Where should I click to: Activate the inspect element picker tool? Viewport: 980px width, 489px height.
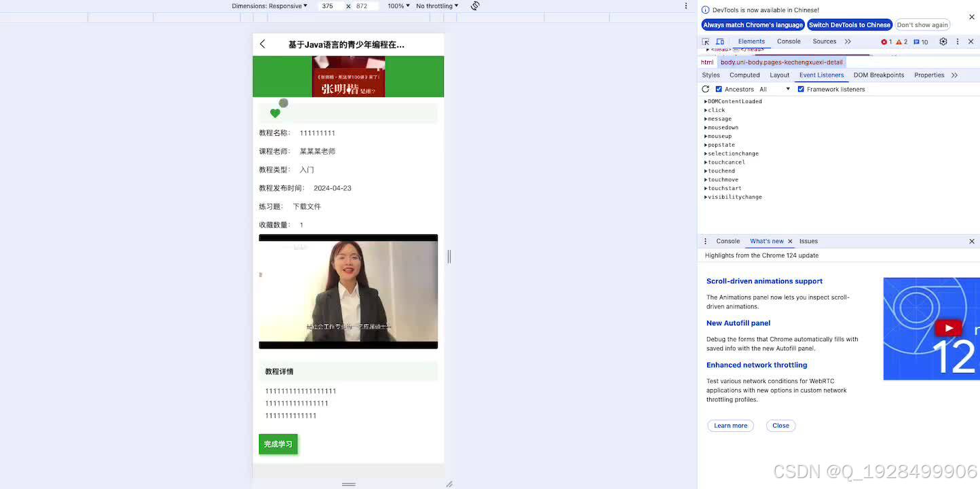point(706,41)
